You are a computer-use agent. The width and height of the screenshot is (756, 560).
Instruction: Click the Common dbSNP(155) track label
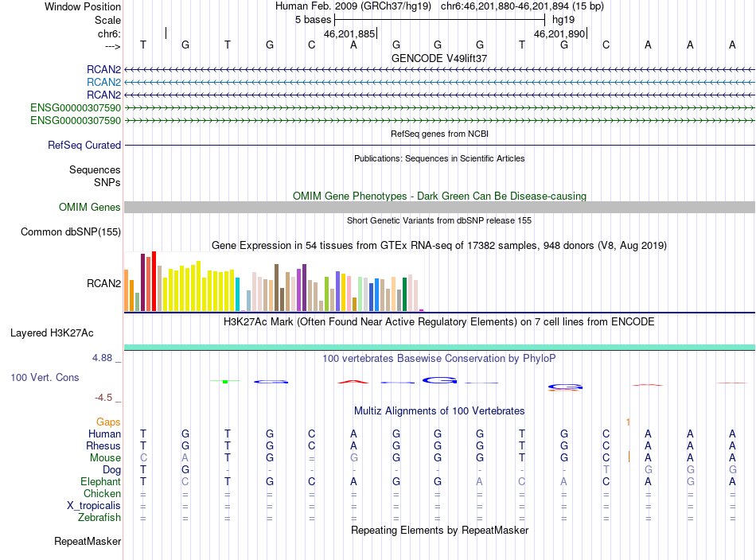[x=70, y=231]
